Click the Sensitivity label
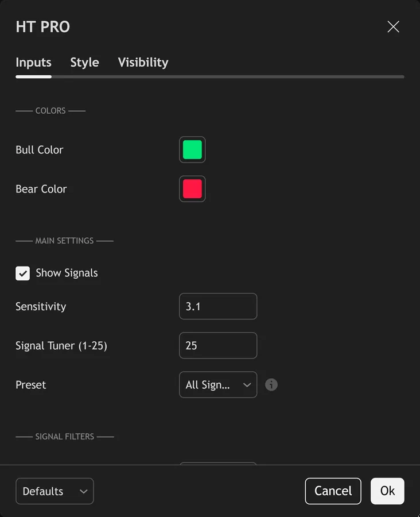Image resolution: width=420 pixels, height=517 pixels. click(x=41, y=307)
